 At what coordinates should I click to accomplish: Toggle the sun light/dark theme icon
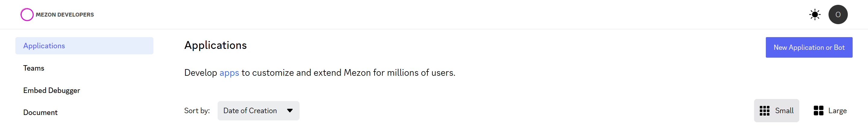(x=815, y=14)
